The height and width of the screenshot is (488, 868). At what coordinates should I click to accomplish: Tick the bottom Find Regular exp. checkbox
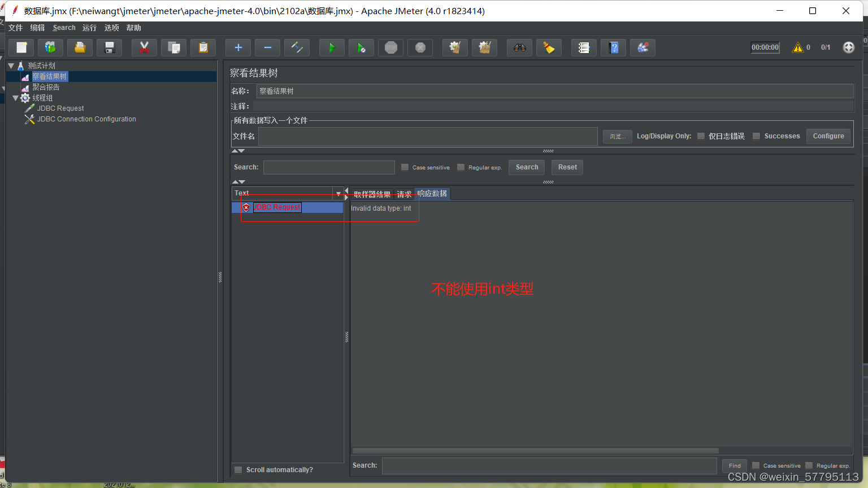[x=809, y=465]
